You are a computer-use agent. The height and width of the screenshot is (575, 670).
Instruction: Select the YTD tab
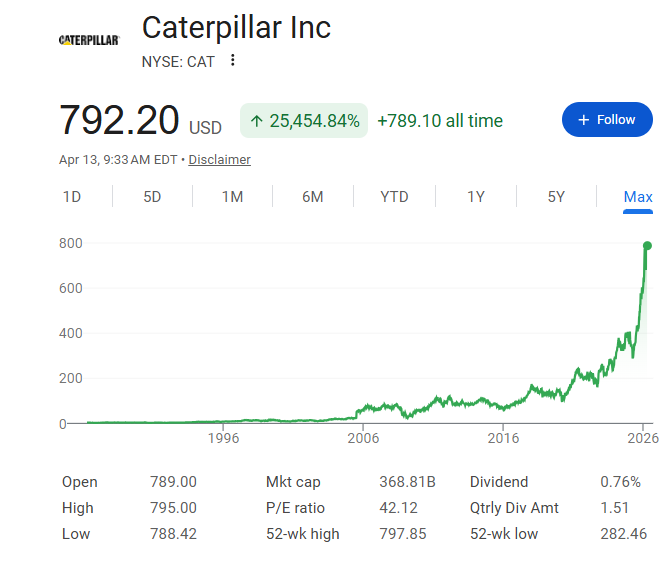tap(394, 197)
